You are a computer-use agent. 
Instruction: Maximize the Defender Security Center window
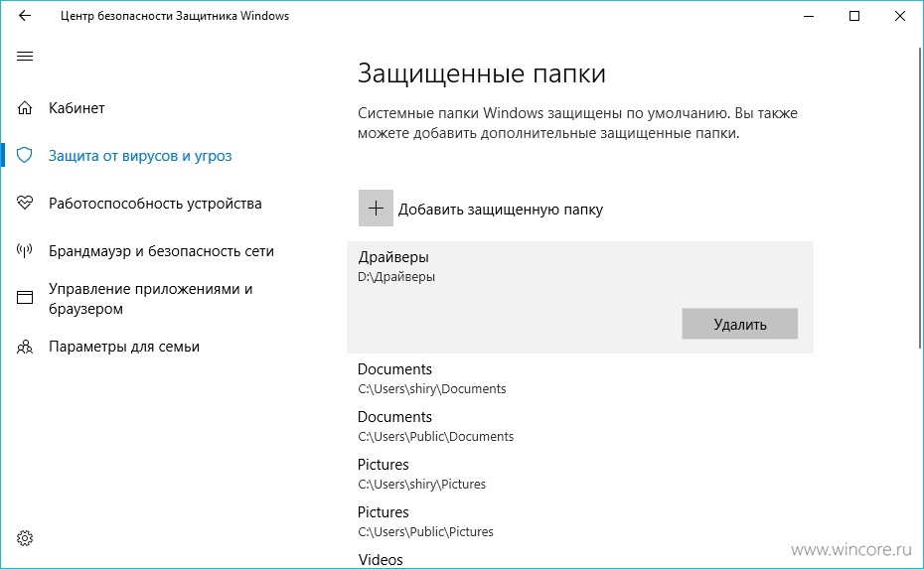pyautogui.click(x=854, y=16)
